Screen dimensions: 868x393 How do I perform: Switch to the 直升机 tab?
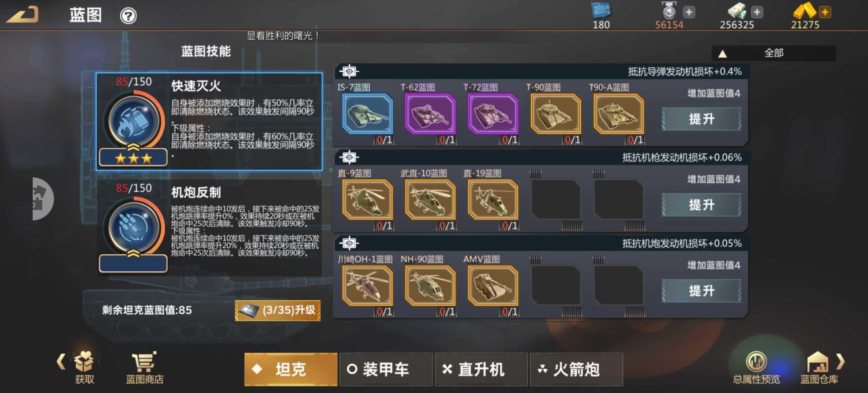481,369
